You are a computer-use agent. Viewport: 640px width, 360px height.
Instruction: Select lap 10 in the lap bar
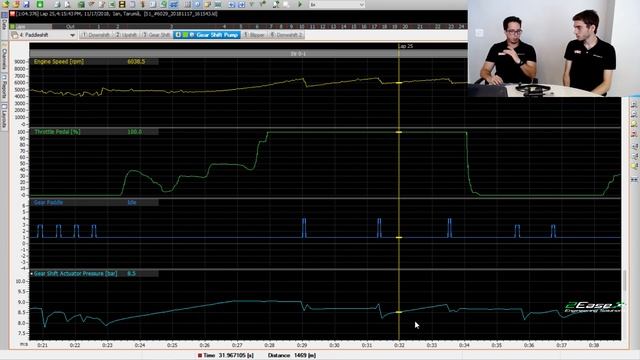pyautogui.click(x=302, y=27)
